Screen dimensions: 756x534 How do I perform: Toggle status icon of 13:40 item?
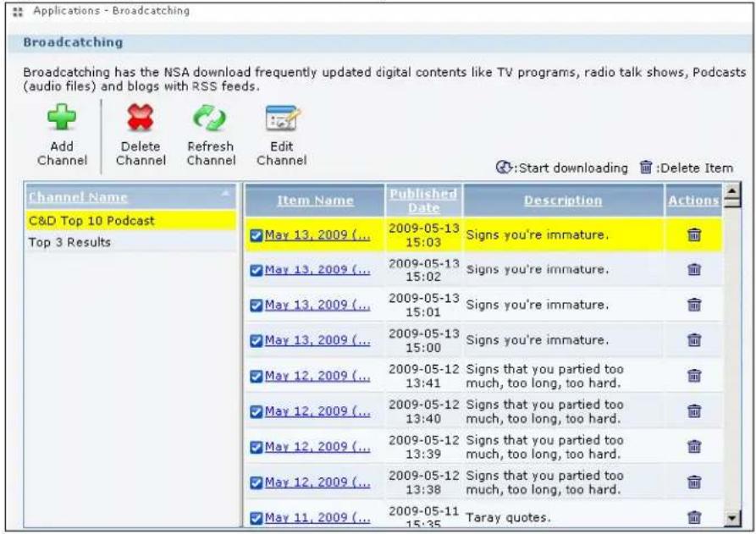[x=257, y=411]
